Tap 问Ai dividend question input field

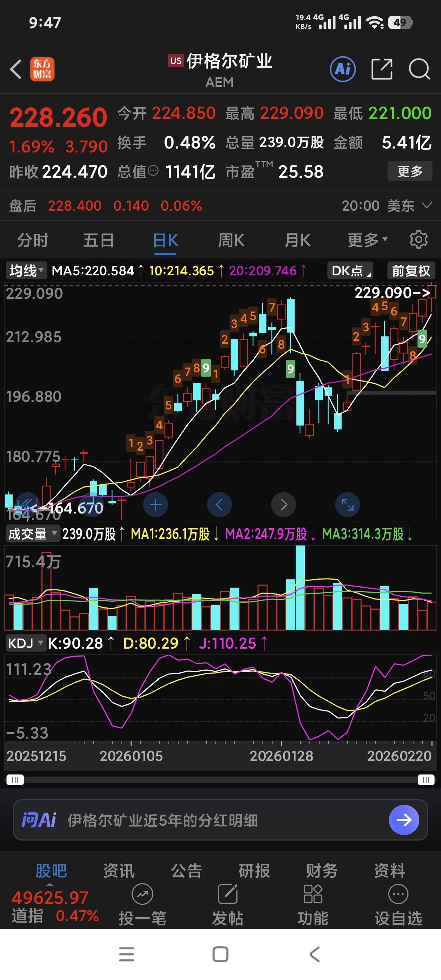pos(220,820)
